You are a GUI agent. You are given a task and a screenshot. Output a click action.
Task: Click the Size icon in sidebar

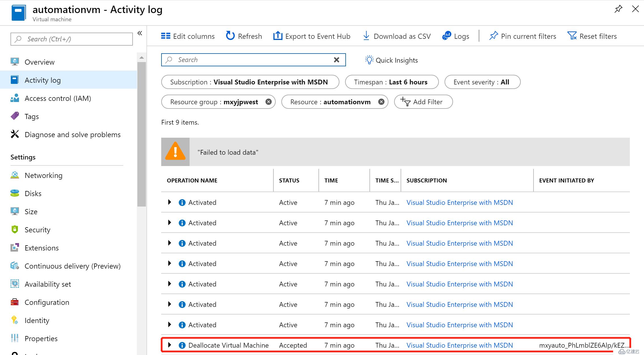click(15, 211)
